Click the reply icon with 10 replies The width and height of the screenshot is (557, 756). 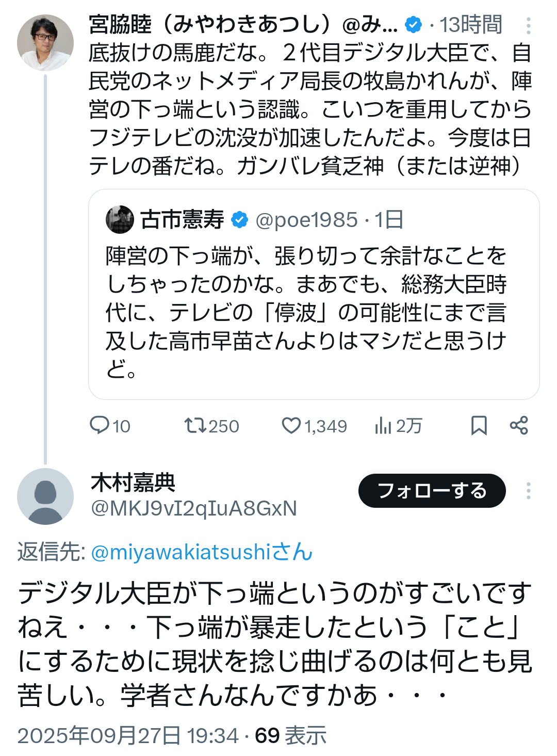pos(100,426)
